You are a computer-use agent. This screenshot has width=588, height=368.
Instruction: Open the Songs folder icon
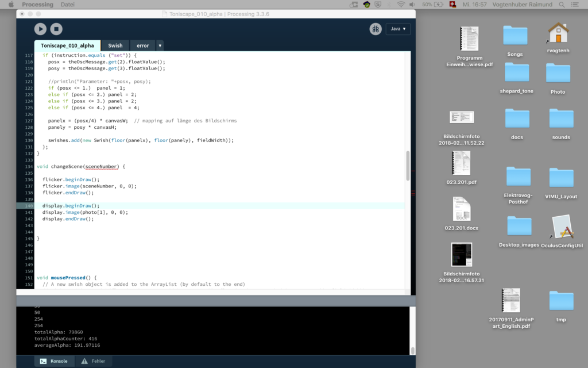[x=515, y=36]
